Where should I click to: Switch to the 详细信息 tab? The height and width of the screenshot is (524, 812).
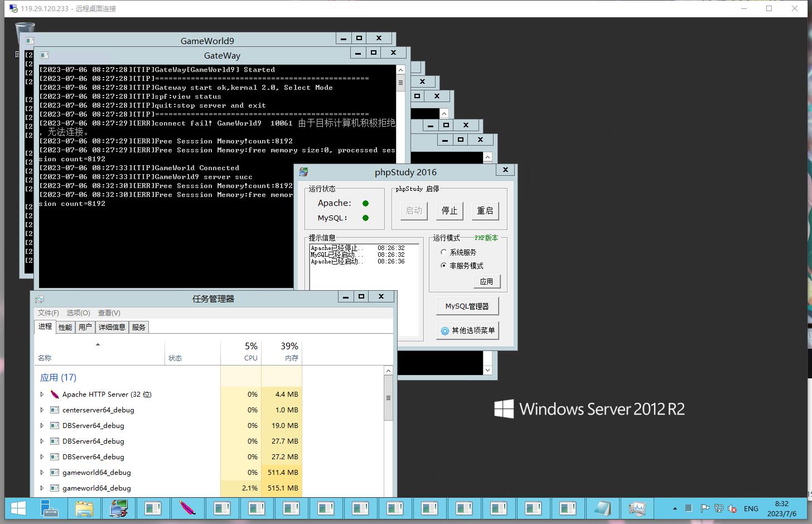tap(112, 327)
